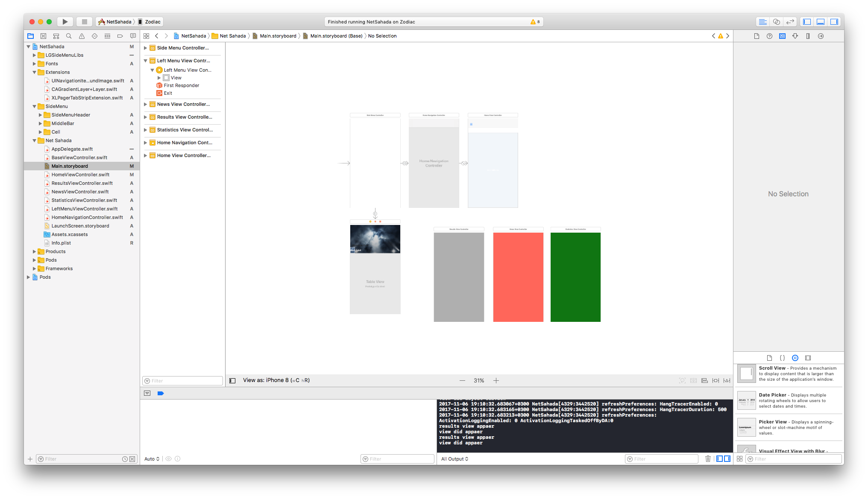Show the 8 warnings in activity bar
Screen dimensions: 868x499
click(x=535, y=22)
